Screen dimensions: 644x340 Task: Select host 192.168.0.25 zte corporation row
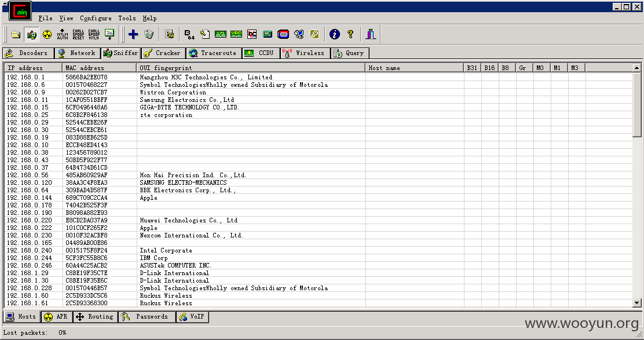click(x=319, y=115)
